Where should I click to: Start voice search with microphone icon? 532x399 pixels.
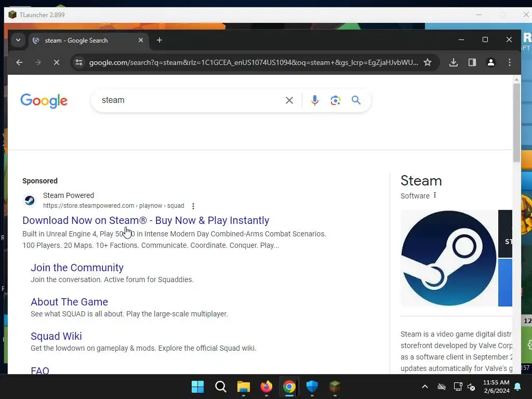(x=314, y=100)
